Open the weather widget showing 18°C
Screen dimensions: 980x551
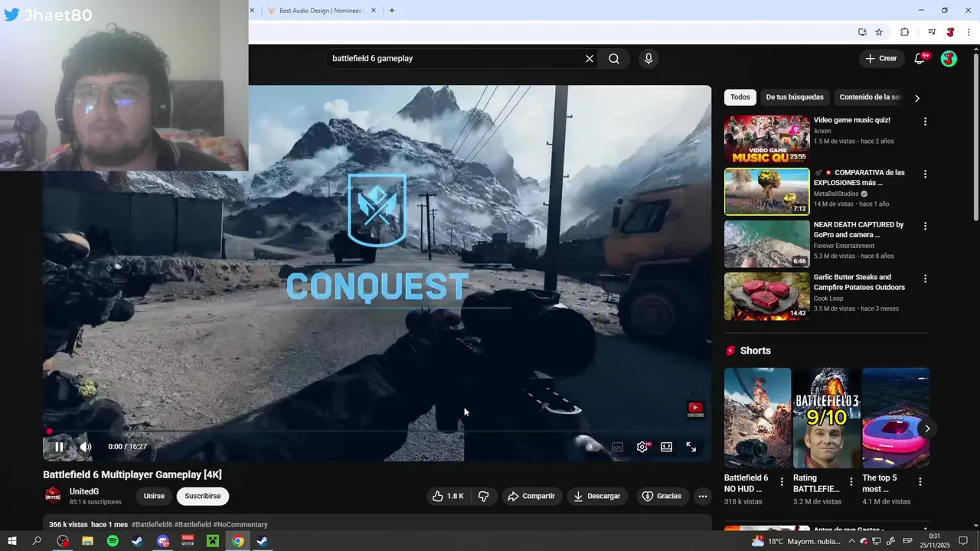pos(795,541)
